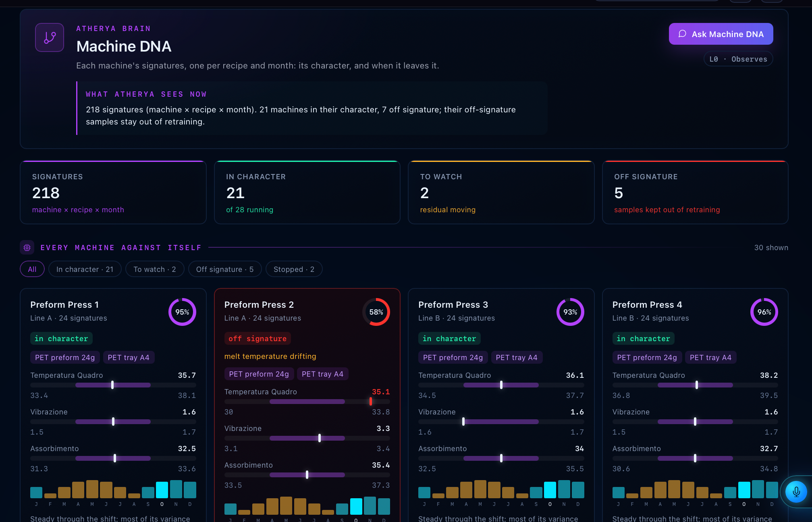
Task: Filter by To watch · 2
Action: [155, 269]
